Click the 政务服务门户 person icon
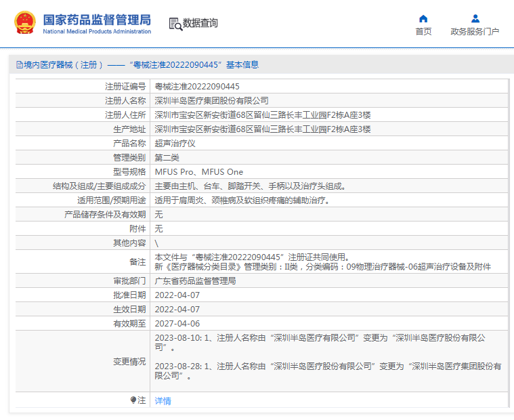The width and height of the screenshot is (514, 420). [475, 18]
